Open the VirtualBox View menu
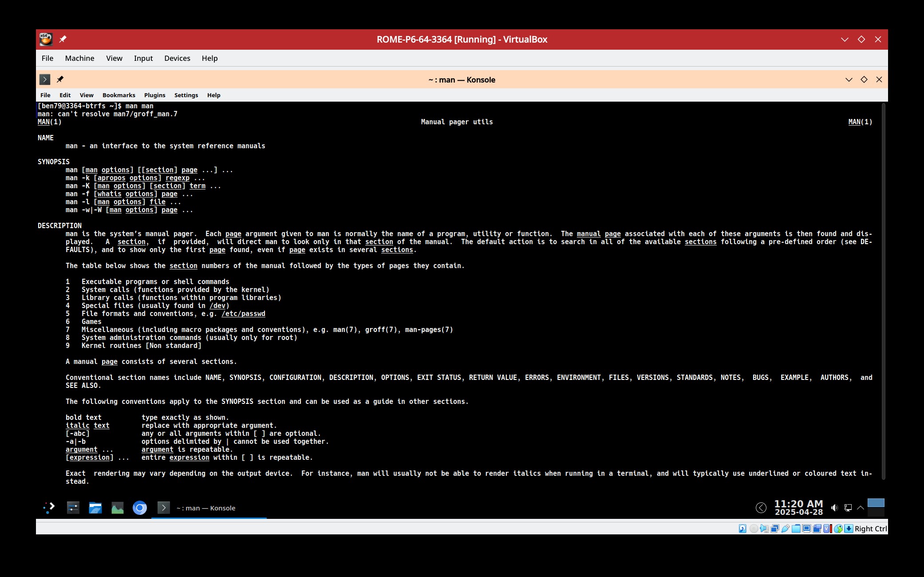Viewport: 924px width, 577px height. pyautogui.click(x=114, y=58)
